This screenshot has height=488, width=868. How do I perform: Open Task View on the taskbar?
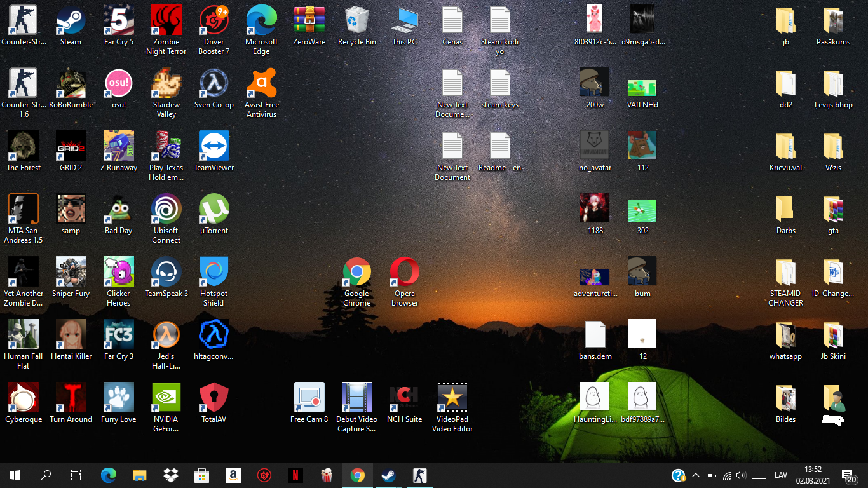click(x=76, y=475)
